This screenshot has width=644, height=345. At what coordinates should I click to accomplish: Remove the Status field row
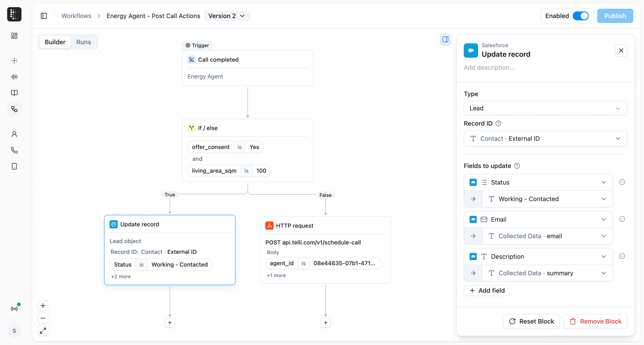pyautogui.click(x=622, y=182)
